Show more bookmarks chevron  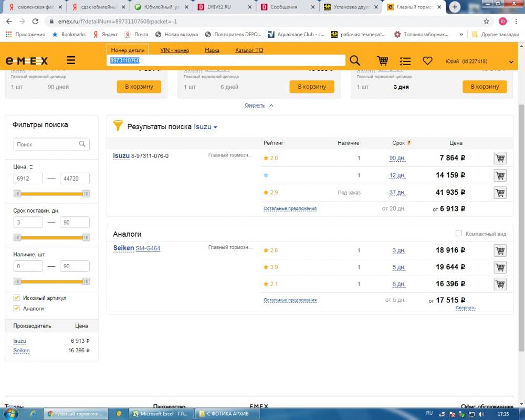click(461, 34)
